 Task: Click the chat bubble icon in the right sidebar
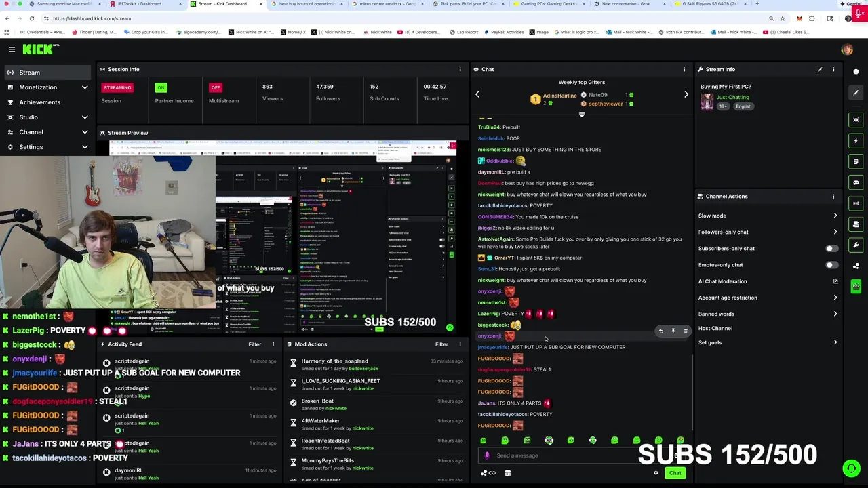(856, 182)
